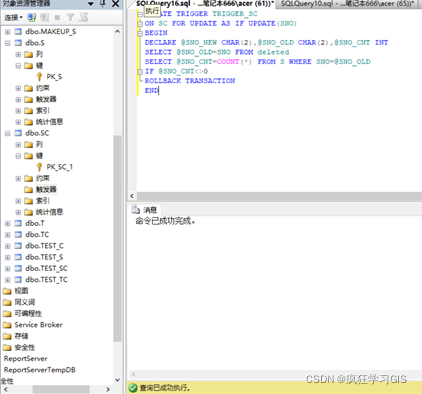Click the connect Object Explorer icon
This screenshot has height=394, width=422.
point(32,17)
